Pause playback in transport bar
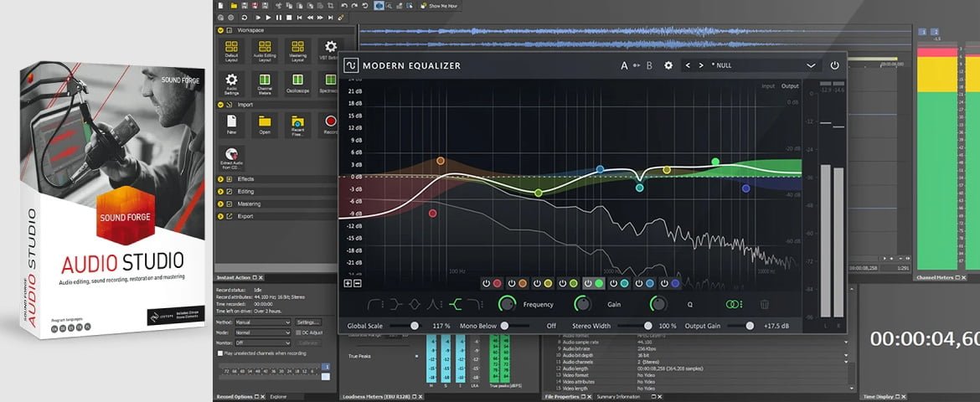The width and height of the screenshot is (980, 402). pyautogui.click(x=279, y=18)
